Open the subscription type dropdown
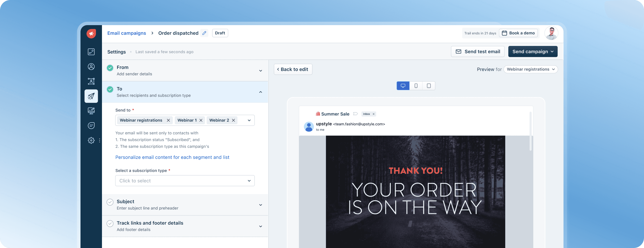This screenshot has height=248, width=644. 185,181
